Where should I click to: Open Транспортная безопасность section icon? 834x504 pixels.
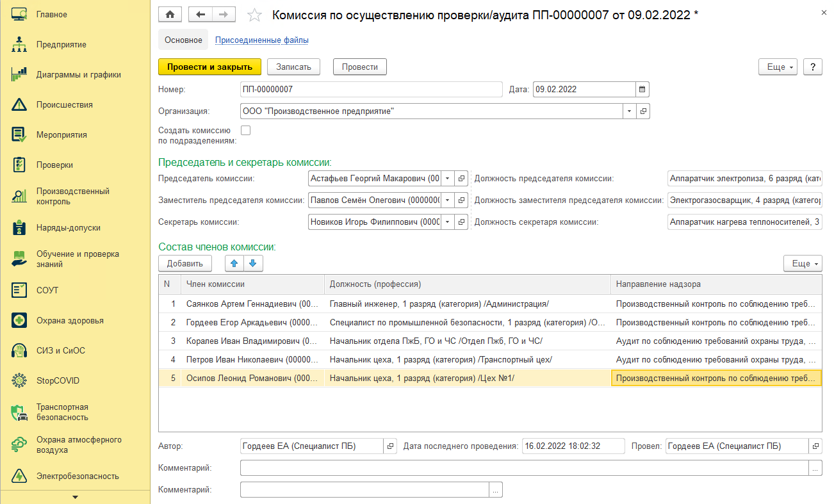coord(19,412)
